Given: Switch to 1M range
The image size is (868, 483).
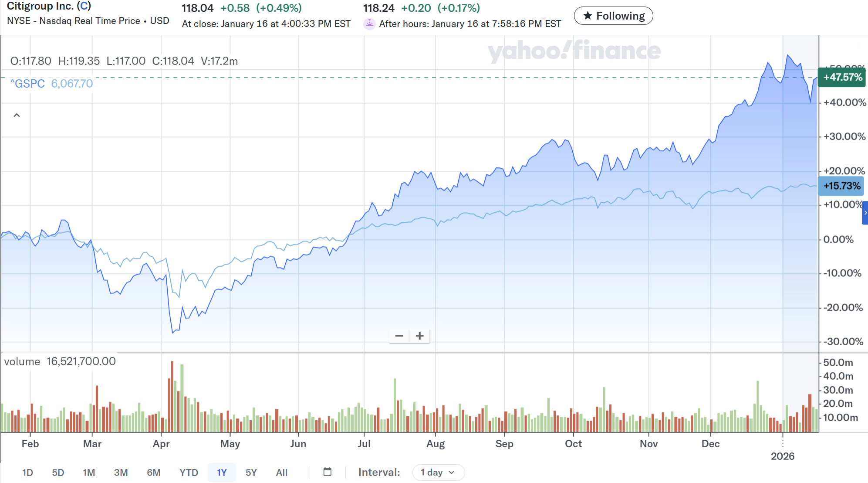Looking at the screenshot, I should 89,473.
